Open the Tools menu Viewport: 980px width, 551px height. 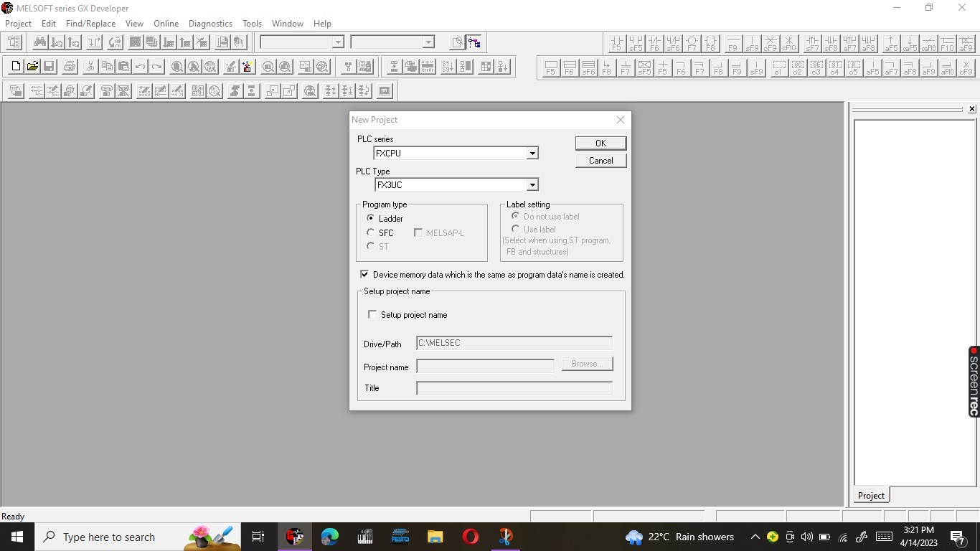point(252,24)
